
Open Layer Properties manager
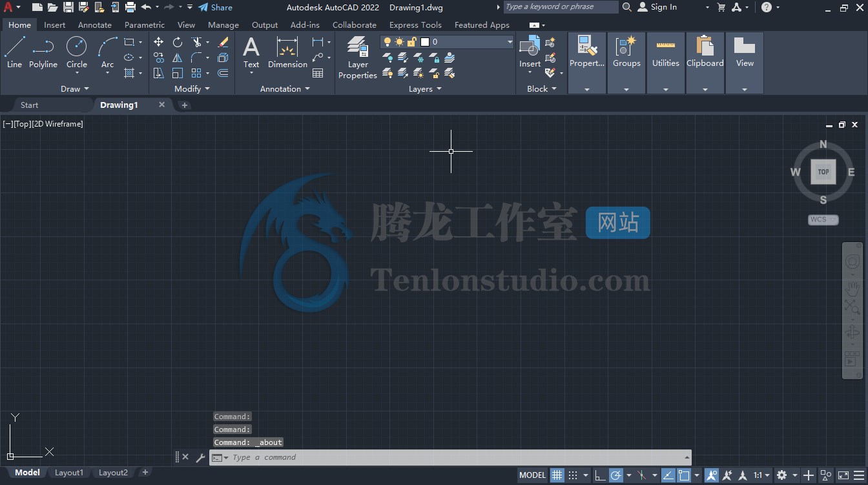coord(358,57)
